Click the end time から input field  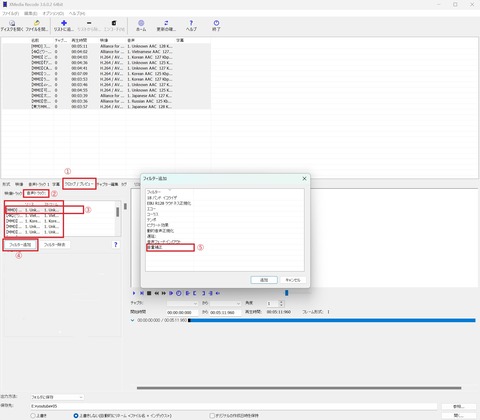[x=225, y=312]
